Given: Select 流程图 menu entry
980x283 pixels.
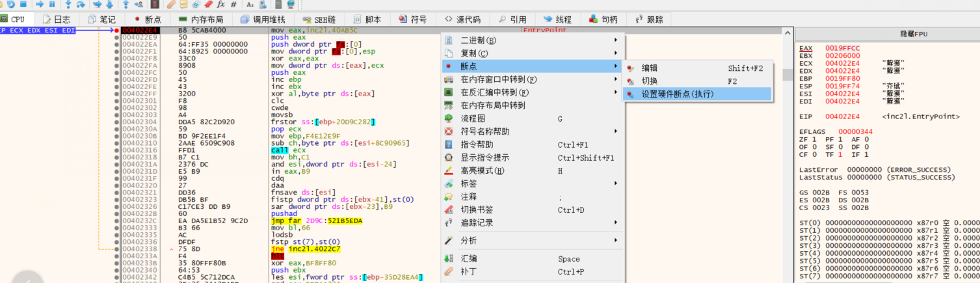Looking at the screenshot, I should coord(531,118).
